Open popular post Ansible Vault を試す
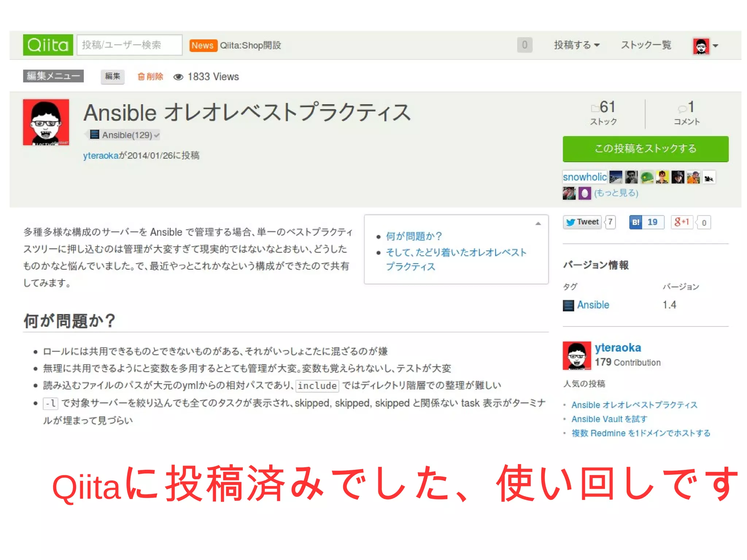This screenshot has height=560, width=747. tap(609, 419)
